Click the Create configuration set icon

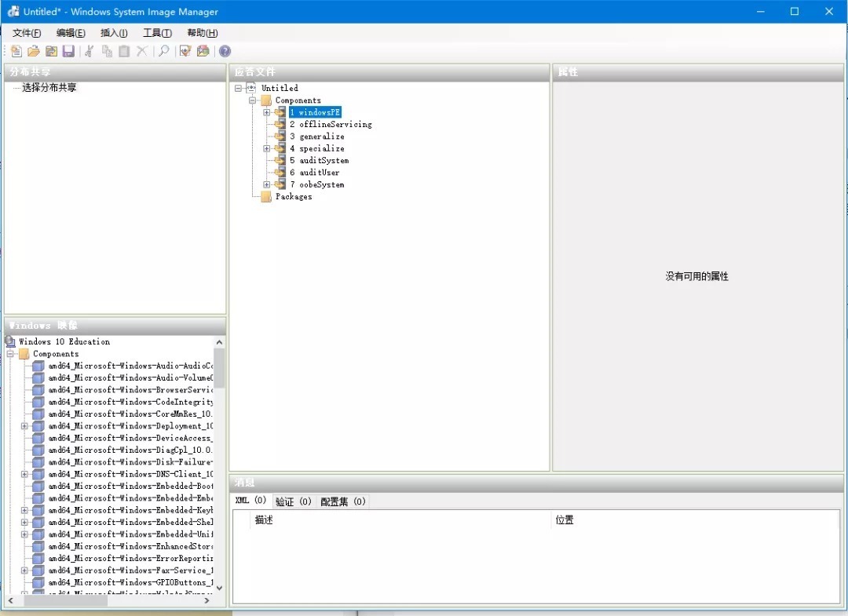(203, 51)
